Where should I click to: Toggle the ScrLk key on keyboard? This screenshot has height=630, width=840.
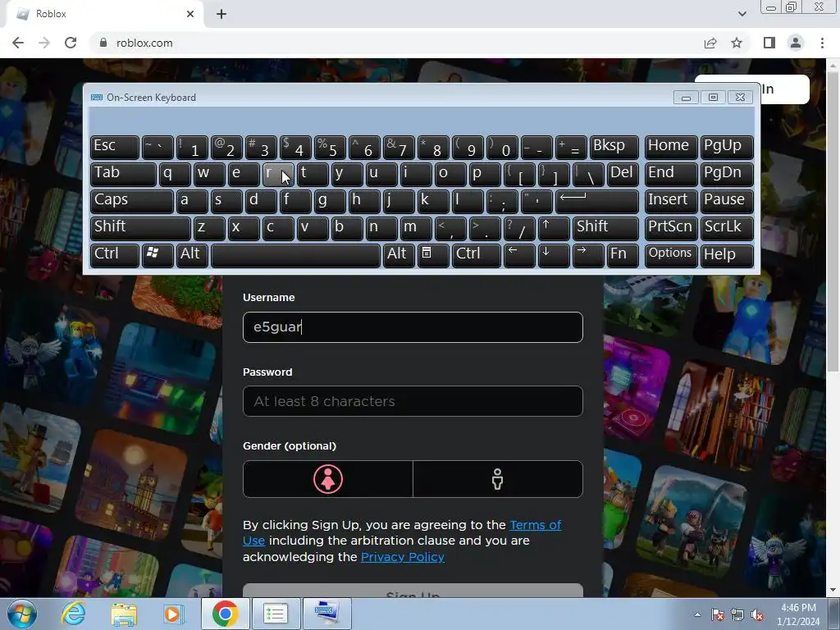coord(727,228)
